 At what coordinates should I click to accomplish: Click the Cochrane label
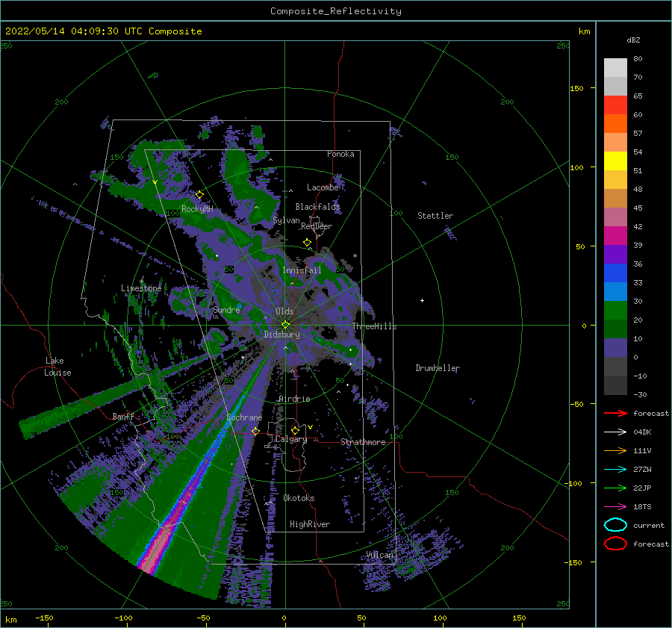244,417
